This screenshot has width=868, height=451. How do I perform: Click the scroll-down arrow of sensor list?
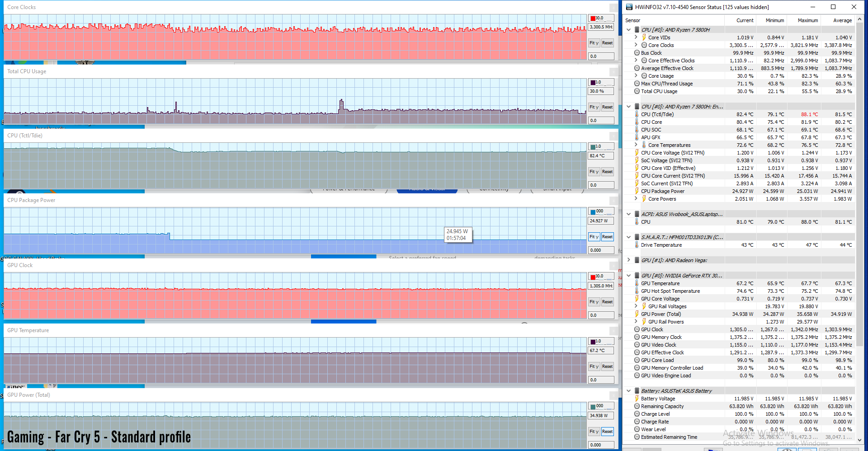859,440
